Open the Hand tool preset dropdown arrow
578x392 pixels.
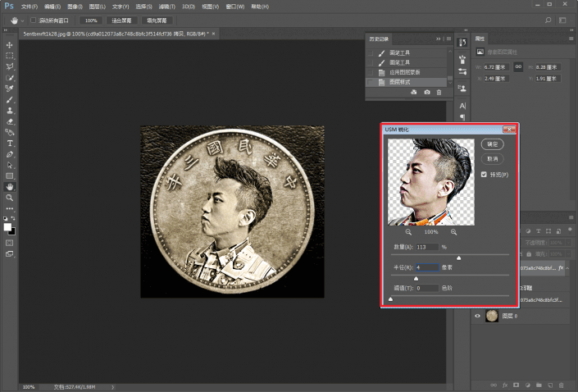[22, 21]
